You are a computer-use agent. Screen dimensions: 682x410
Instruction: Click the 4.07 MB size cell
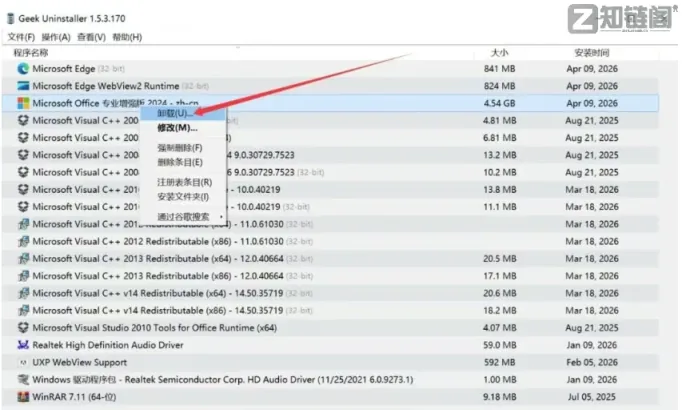click(x=499, y=328)
